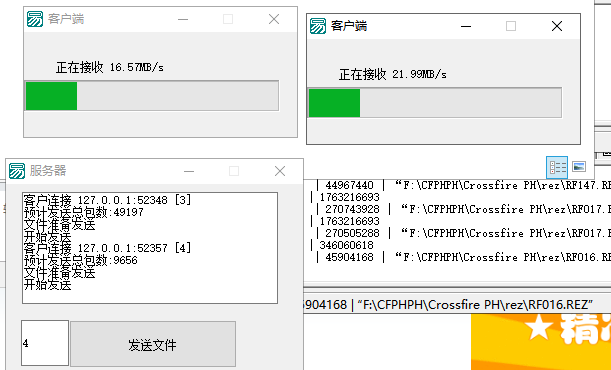Viewport: 611px width, 370px height.
Task: Minimize the 服务器 window
Action: [x=189, y=171]
